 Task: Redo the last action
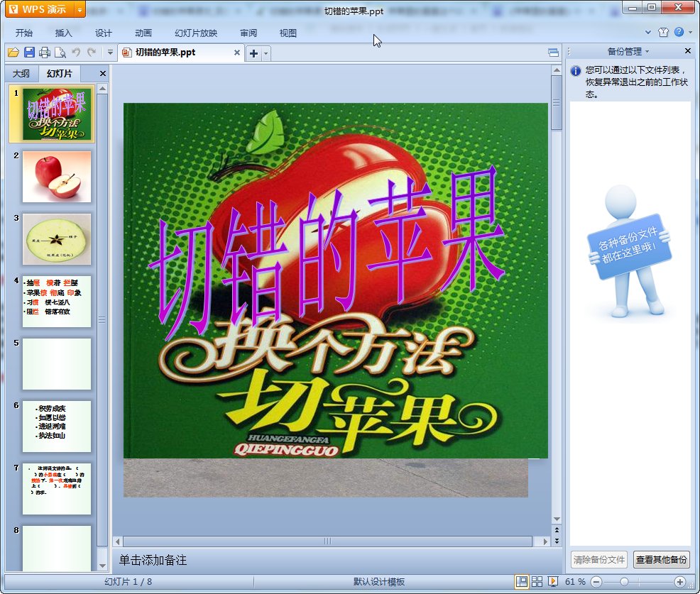(x=92, y=53)
